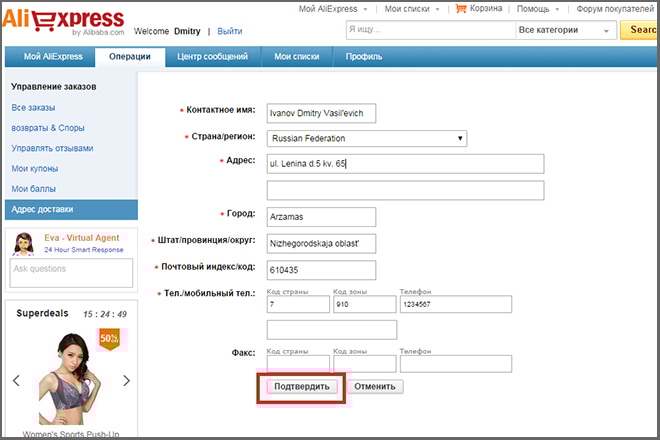Click the Eva virtual agent avatar
The width and height of the screenshot is (660, 440).
coord(24,244)
